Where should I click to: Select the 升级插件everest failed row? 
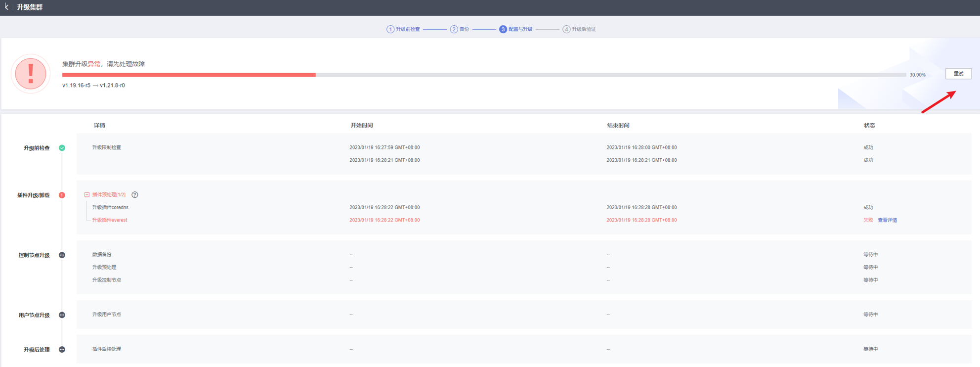[110, 220]
